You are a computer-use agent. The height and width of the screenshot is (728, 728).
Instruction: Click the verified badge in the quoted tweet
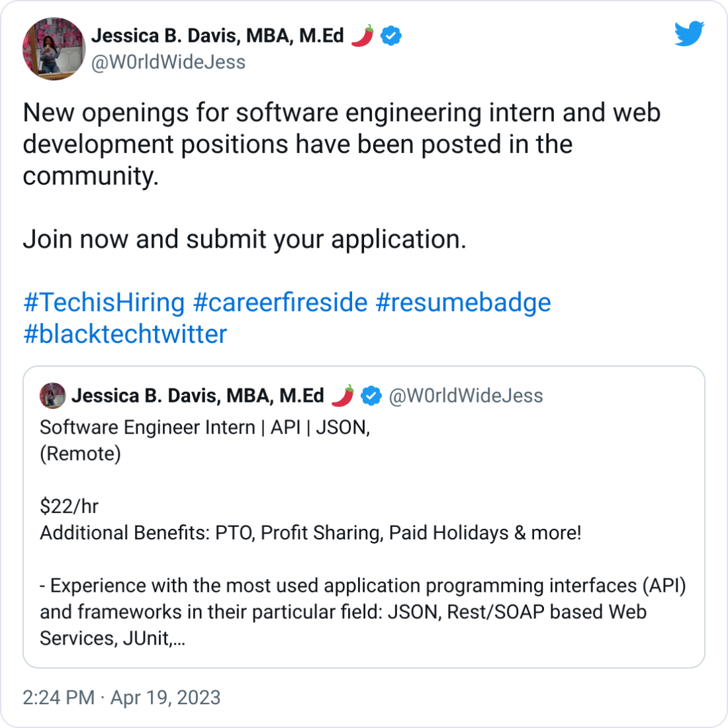371,395
